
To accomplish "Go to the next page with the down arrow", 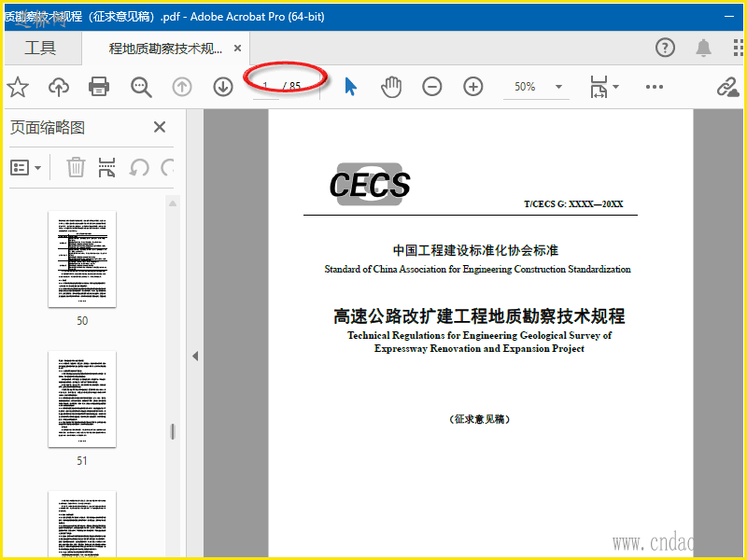I will click(x=223, y=87).
